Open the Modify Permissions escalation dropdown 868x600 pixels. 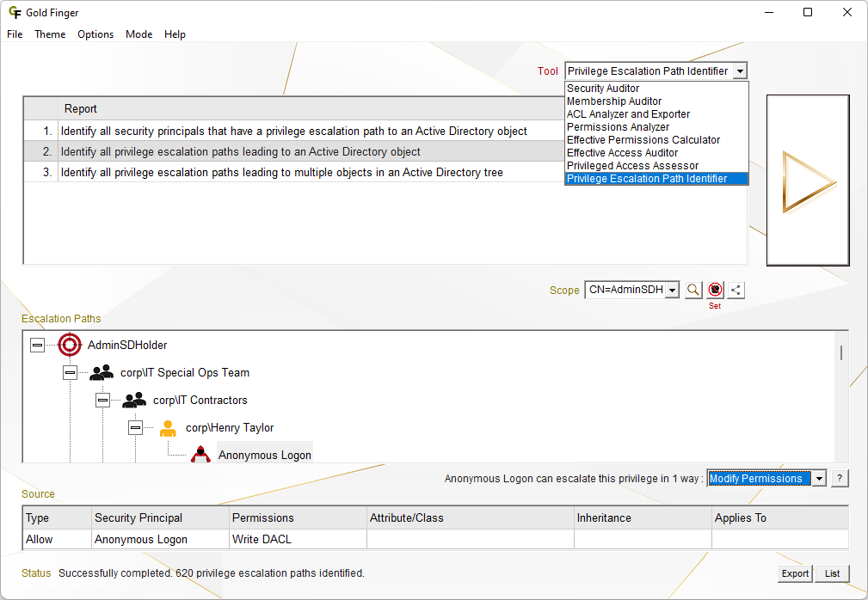tap(819, 478)
